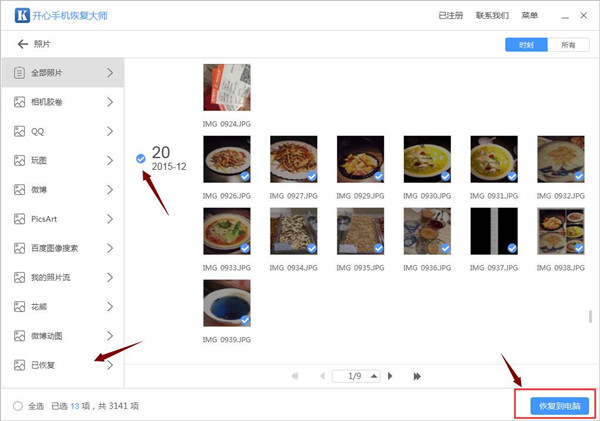600x421 pixels.
Task: Click the 微博 album icon in sidebar
Action: [20, 189]
